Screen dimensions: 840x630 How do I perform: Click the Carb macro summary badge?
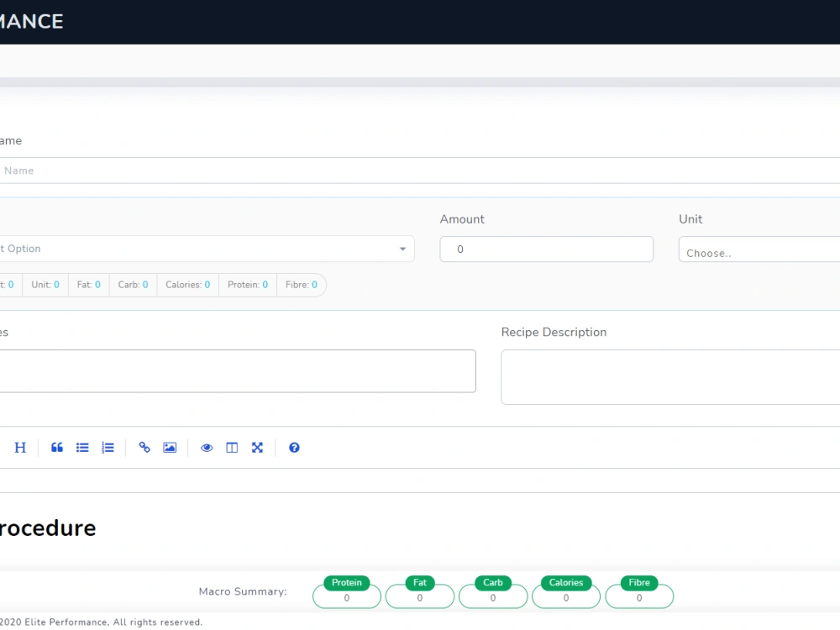(493, 582)
